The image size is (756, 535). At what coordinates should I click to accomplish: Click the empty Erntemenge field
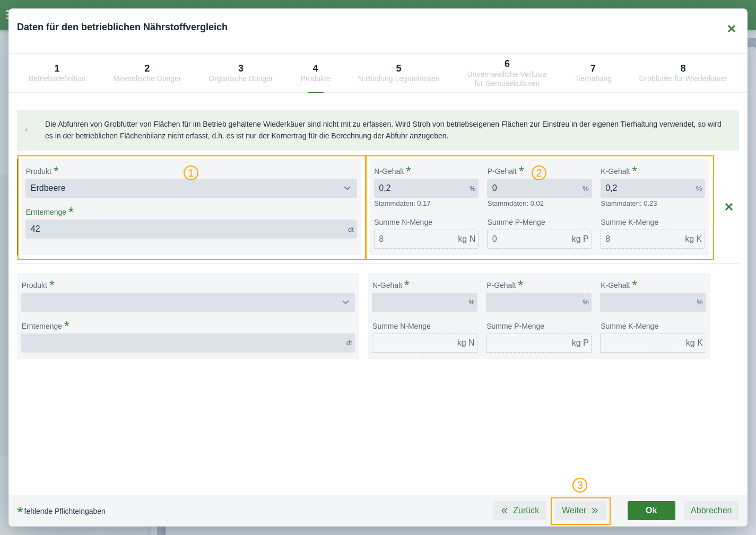pyautogui.click(x=188, y=343)
